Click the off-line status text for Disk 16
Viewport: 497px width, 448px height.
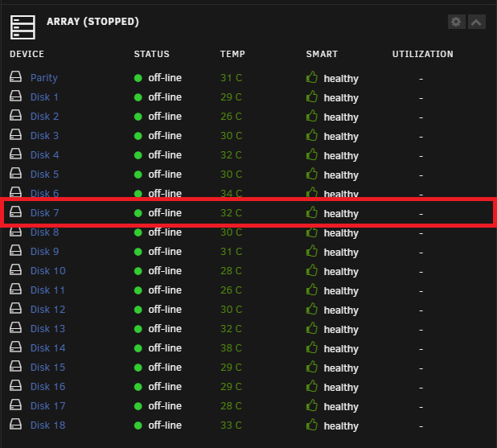tap(165, 387)
